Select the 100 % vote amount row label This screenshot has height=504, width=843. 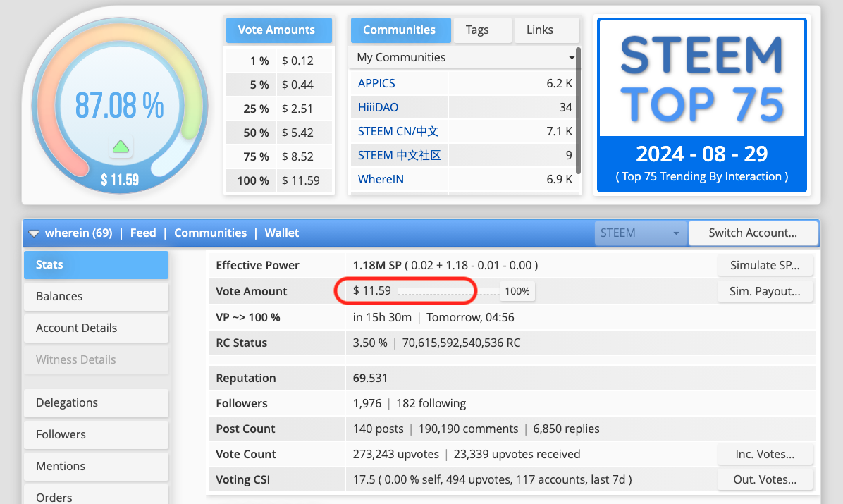coord(252,180)
